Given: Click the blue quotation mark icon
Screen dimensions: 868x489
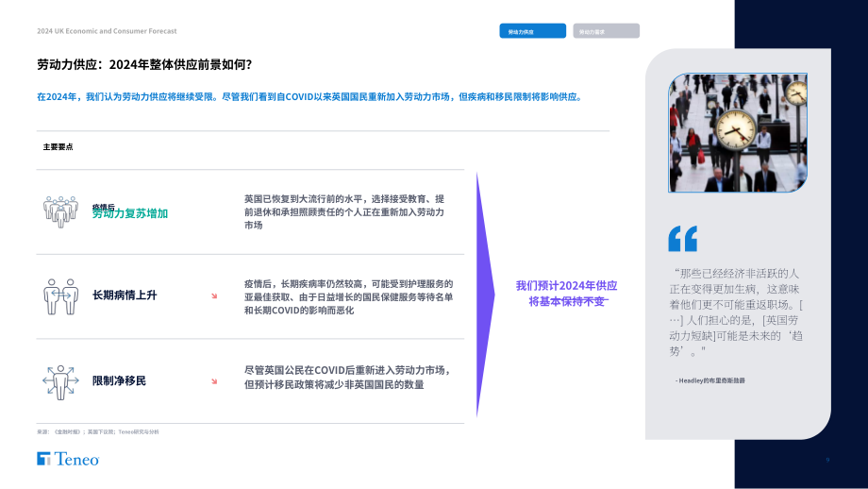Looking at the screenshot, I should click(x=682, y=239).
